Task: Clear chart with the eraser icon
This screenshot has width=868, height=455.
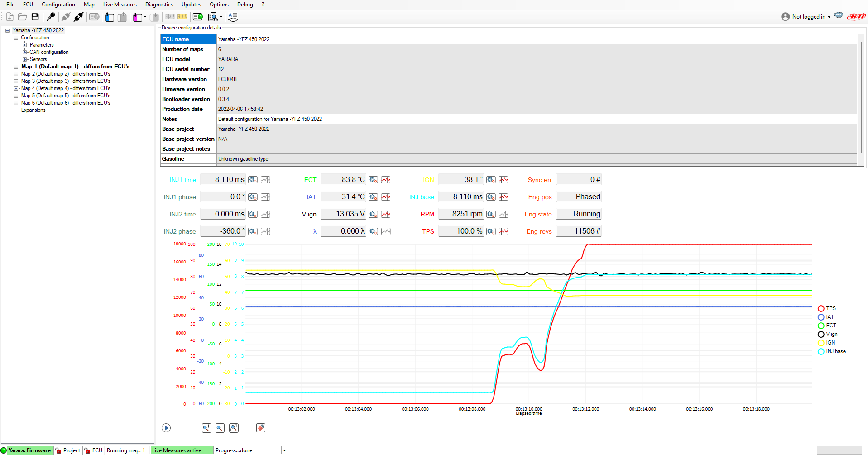Action: tap(261, 428)
